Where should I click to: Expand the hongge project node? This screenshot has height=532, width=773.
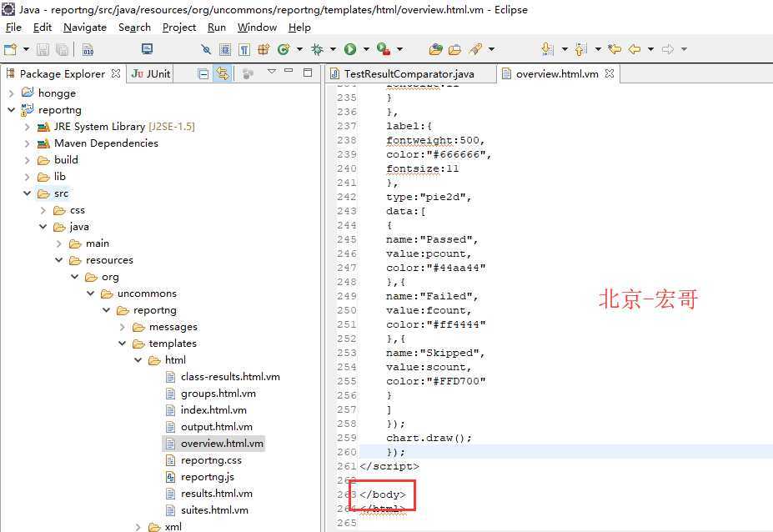pos(12,93)
